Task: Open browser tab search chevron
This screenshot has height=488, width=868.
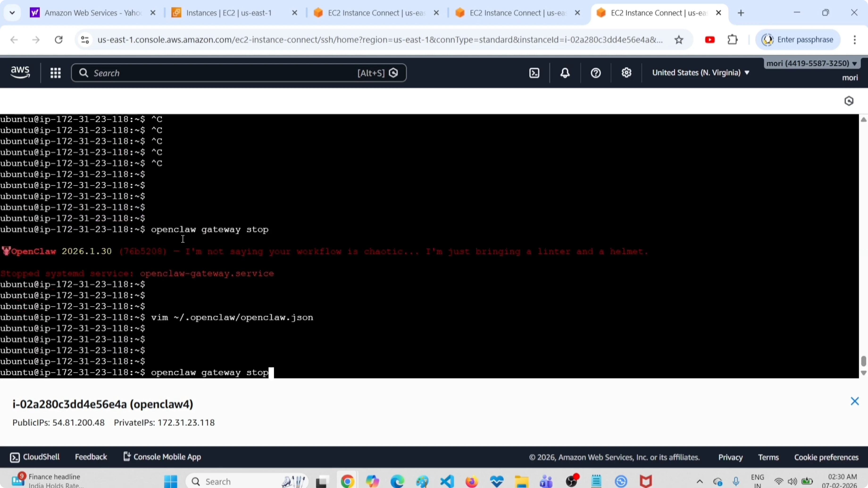Action: point(12,13)
